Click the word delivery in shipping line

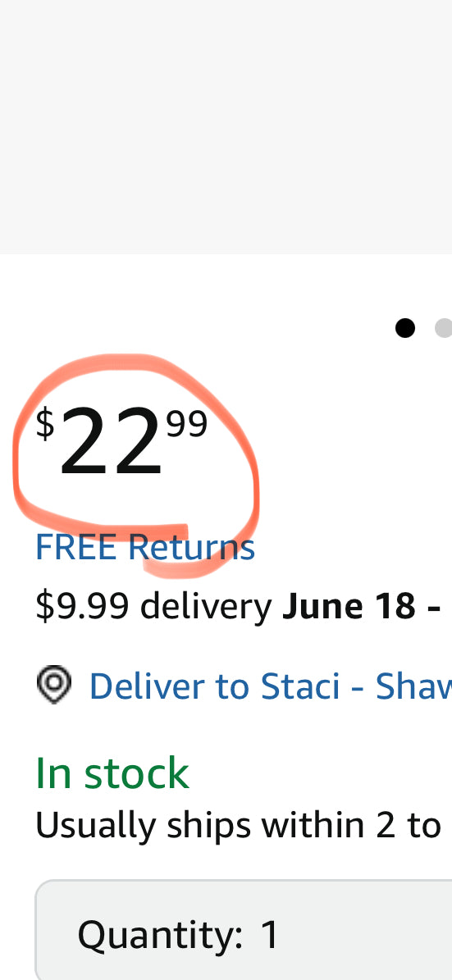click(x=206, y=606)
